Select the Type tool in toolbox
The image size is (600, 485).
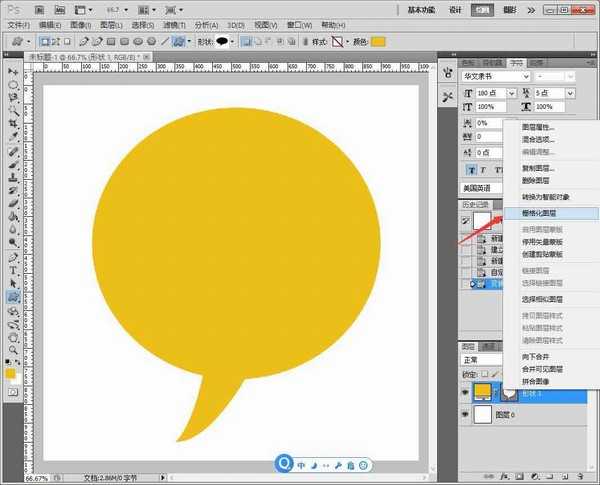pyautogui.click(x=13, y=269)
